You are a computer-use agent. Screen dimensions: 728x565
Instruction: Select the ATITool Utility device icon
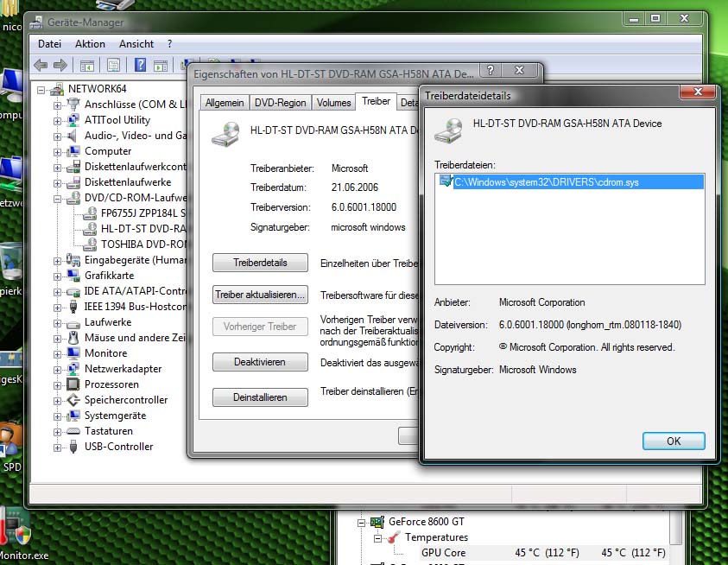73,120
